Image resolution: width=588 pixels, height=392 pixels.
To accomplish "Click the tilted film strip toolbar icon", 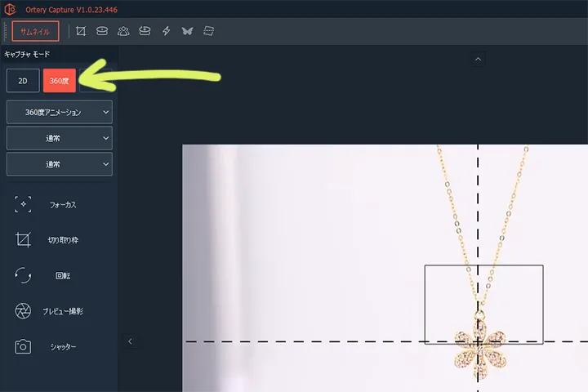I will [208, 31].
